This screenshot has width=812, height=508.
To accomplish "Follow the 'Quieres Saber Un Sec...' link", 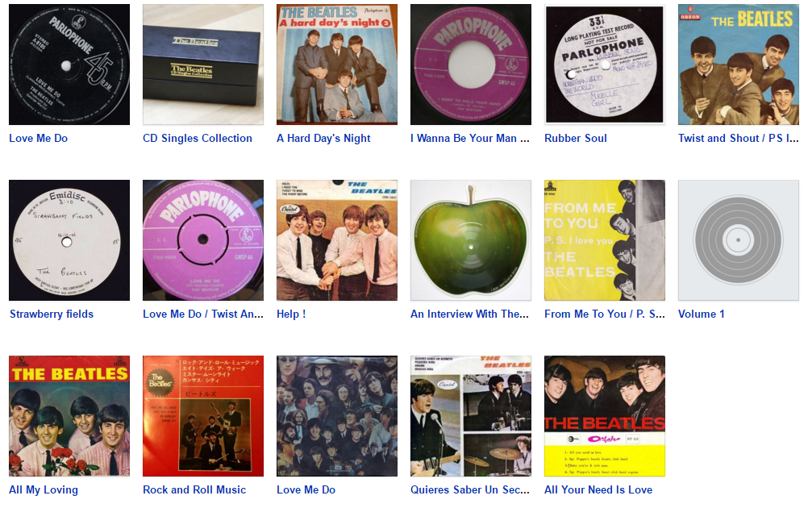I will pyautogui.click(x=470, y=490).
